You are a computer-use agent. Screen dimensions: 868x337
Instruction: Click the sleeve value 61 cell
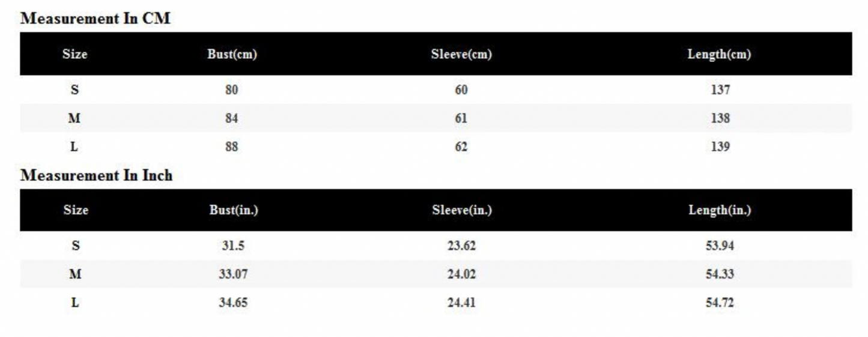(x=461, y=118)
